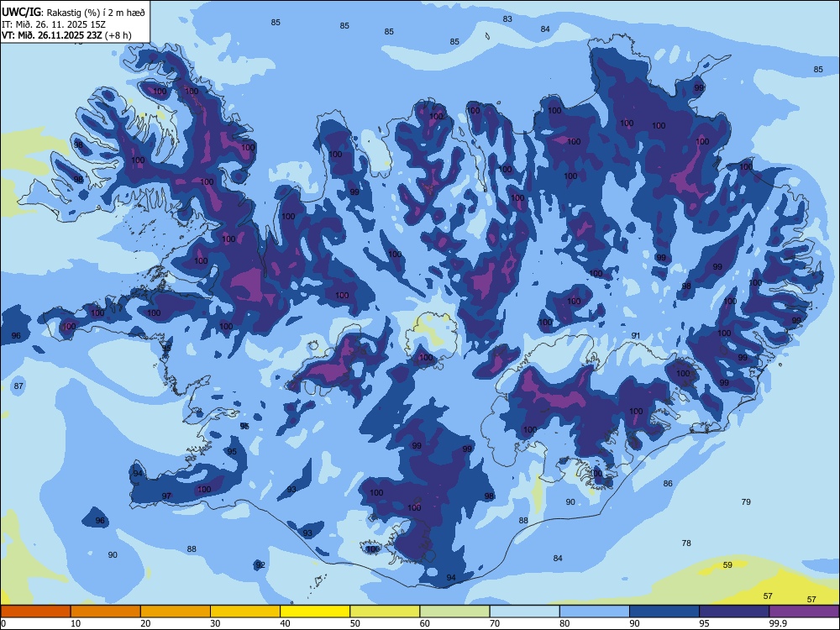This screenshot has height=630, width=840.
Task: Click the "IT: Mið. 26. 11. 2025 15Z" line
Action: 55,24
